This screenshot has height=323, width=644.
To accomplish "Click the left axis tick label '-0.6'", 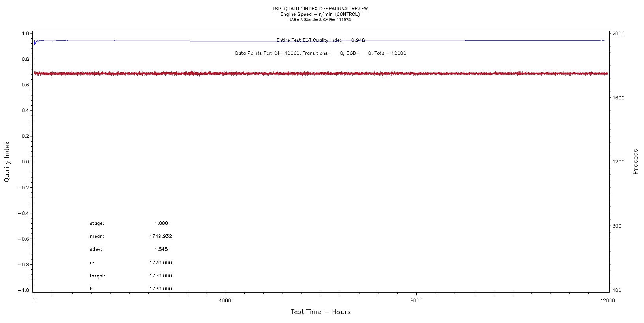I will (24, 239).
